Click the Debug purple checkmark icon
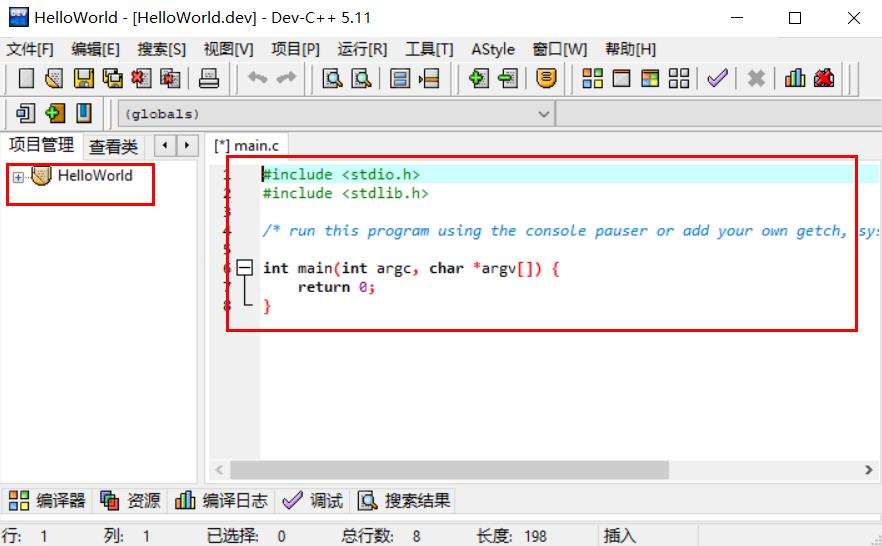 point(717,78)
